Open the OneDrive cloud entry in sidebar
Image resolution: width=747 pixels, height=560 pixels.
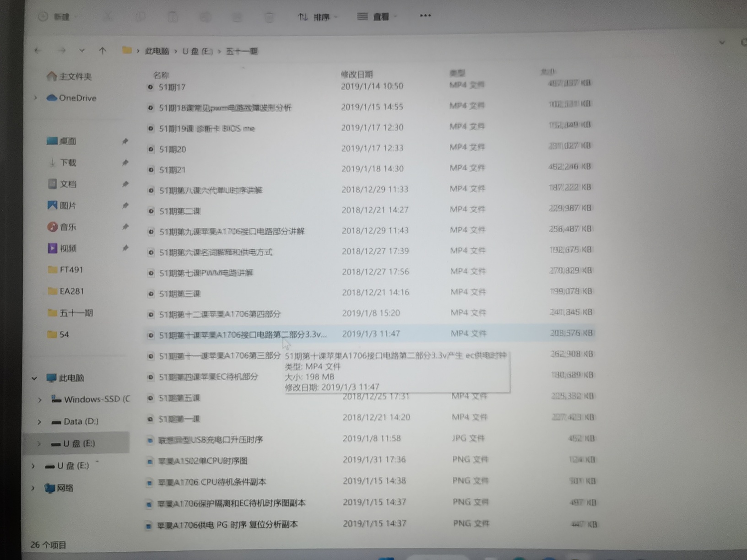point(77,98)
